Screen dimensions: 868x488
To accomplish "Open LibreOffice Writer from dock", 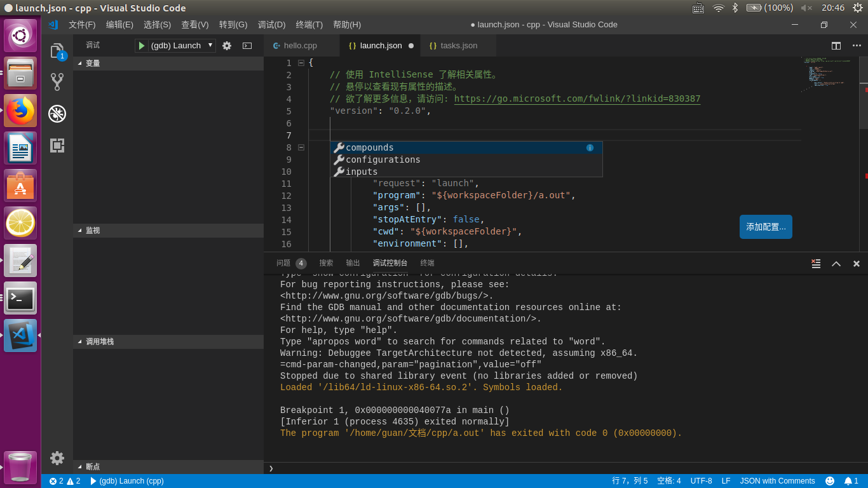I will click(x=20, y=148).
